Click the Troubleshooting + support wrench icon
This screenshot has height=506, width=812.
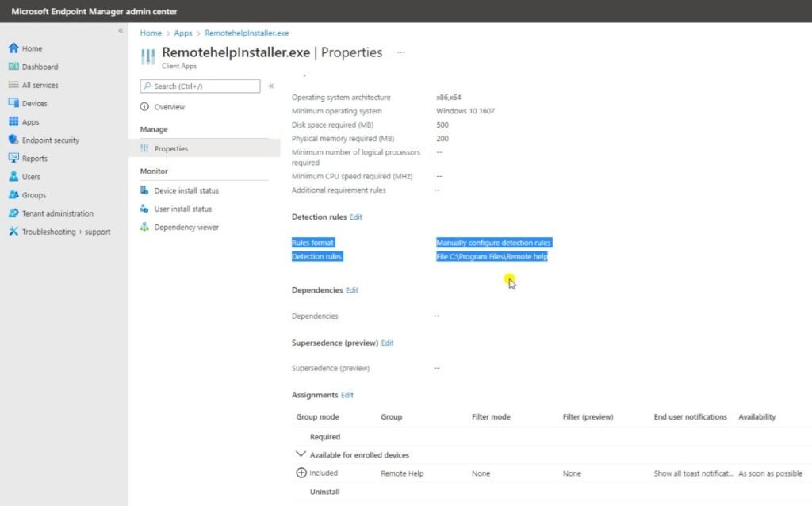pyautogui.click(x=13, y=232)
